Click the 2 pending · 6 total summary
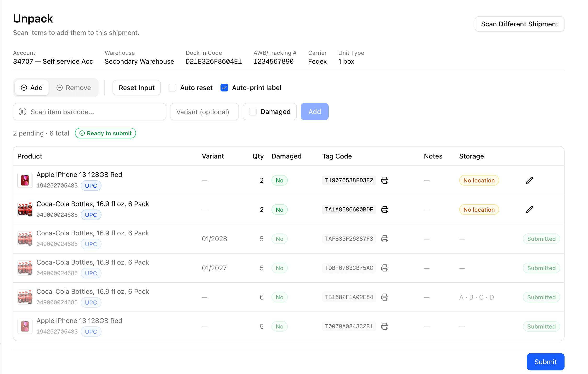 [41, 133]
